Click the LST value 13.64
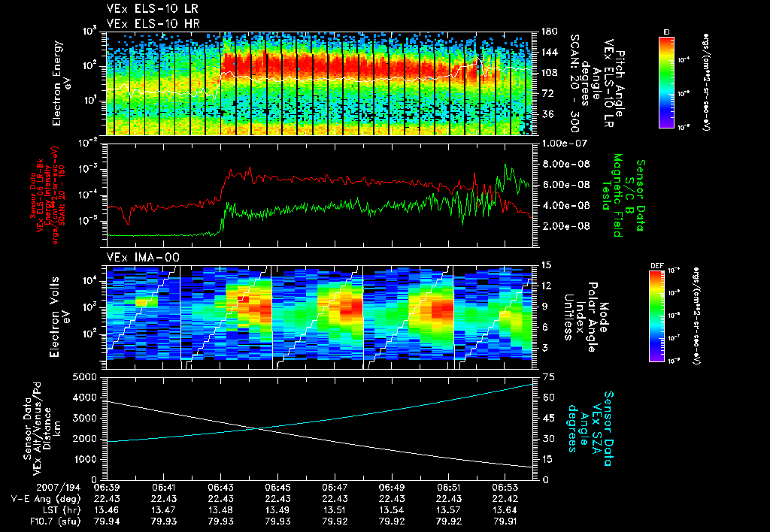Image resolution: width=770 pixels, height=532 pixels. pyautogui.click(x=505, y=510)
